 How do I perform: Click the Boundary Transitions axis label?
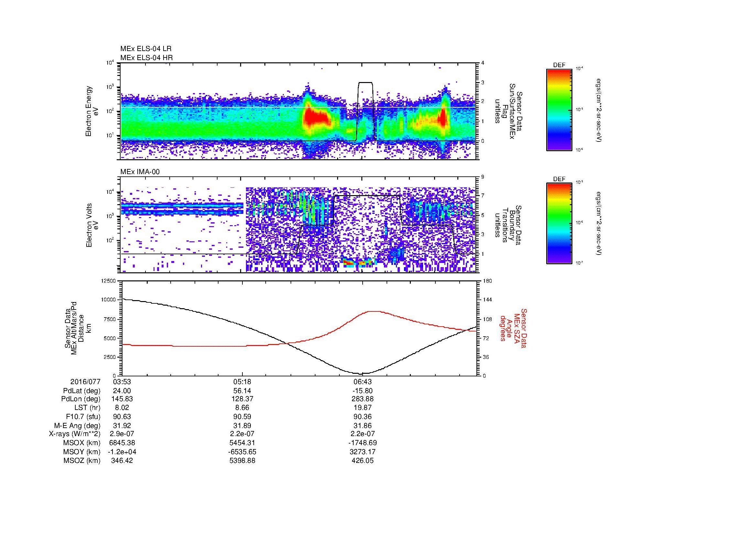tap(508, 225)
